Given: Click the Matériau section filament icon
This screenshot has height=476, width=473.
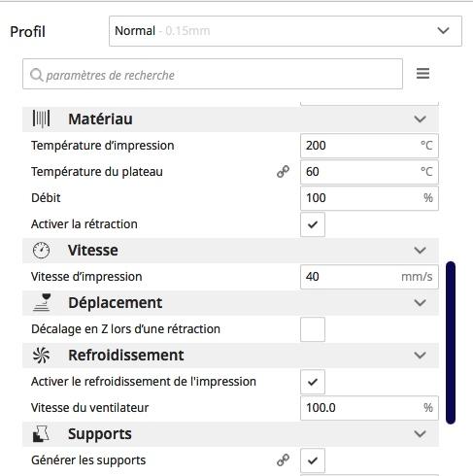Looking at the screenshot, I should (x=41, y=119).
